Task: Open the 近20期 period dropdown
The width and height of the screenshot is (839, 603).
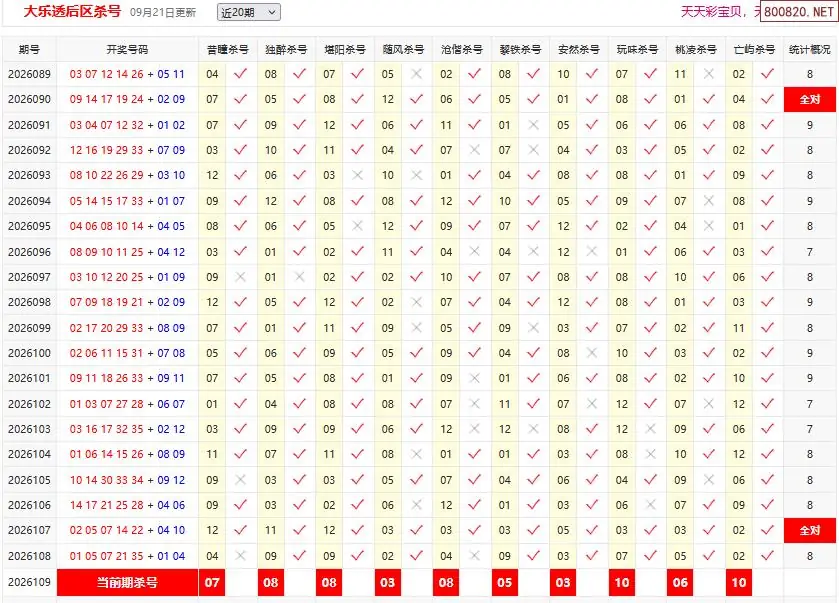Action: (249, 12)
